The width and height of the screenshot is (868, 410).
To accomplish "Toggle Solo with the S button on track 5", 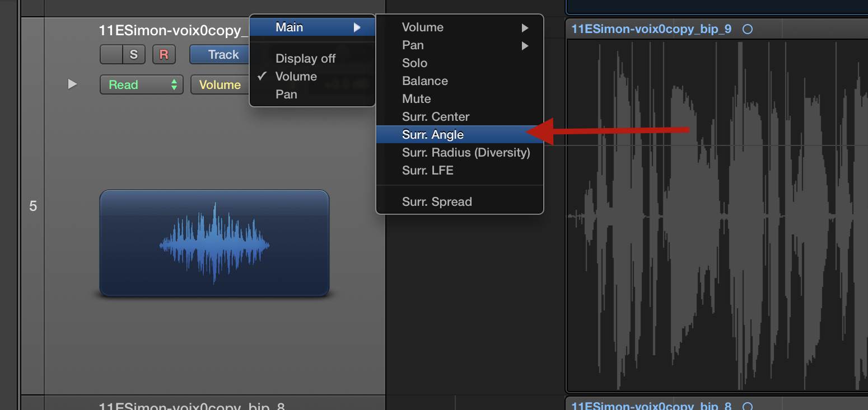I will (133, 55).
